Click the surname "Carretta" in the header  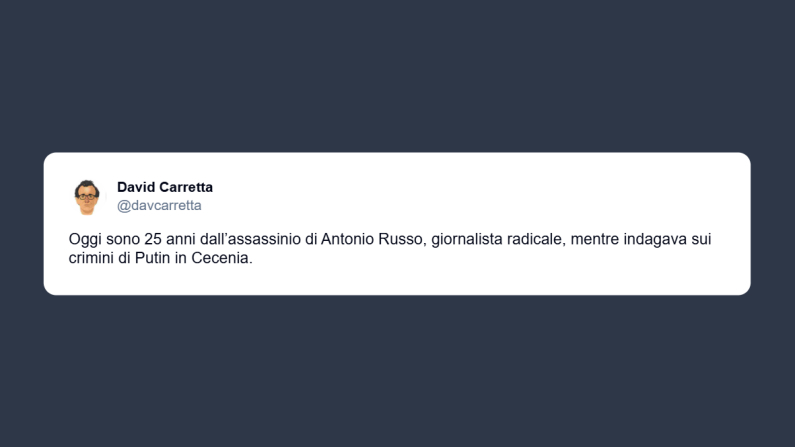click(x=187, y=187)
